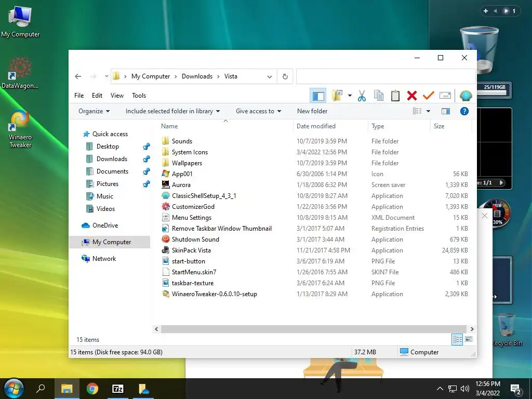The height and width of the screenshot is (399, 532).
Task: Select ClassicShellSetup_4_3_1 application
Action: 204,196
